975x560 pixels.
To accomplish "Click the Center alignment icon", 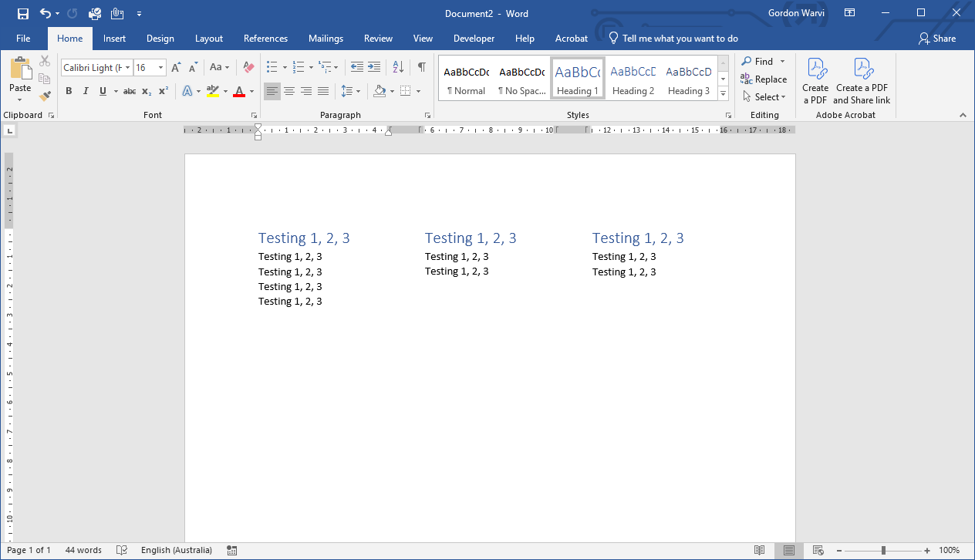I will [x=289, y=91].
